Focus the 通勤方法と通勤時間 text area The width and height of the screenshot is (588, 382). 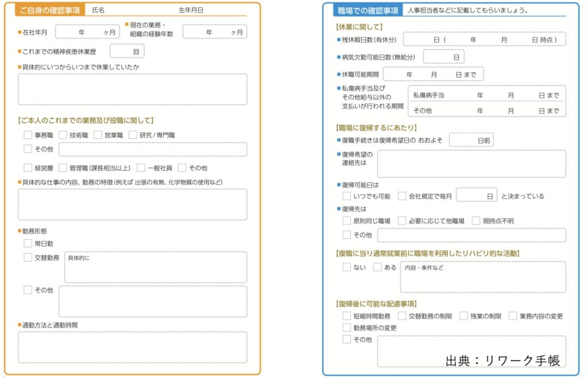pyautogui.click(x=133, y=347)
